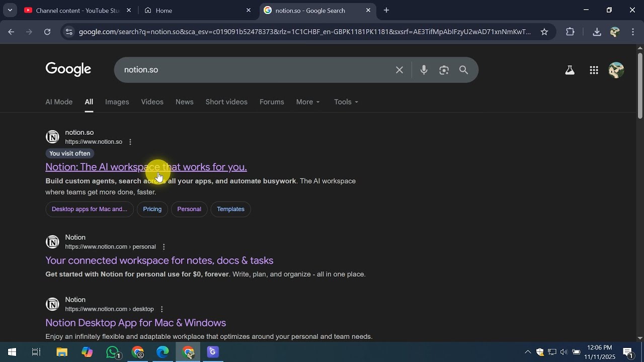Bookmark this page with the star icon
Image resolution: width=644 pixels, height=362 pixels.
(544, 32)
